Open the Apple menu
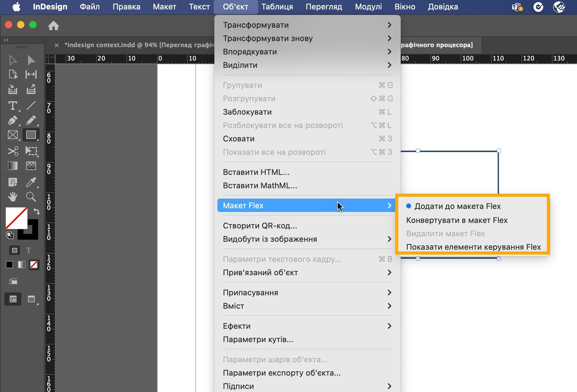This screenshot has width=577, height=392. pos(16,7)
